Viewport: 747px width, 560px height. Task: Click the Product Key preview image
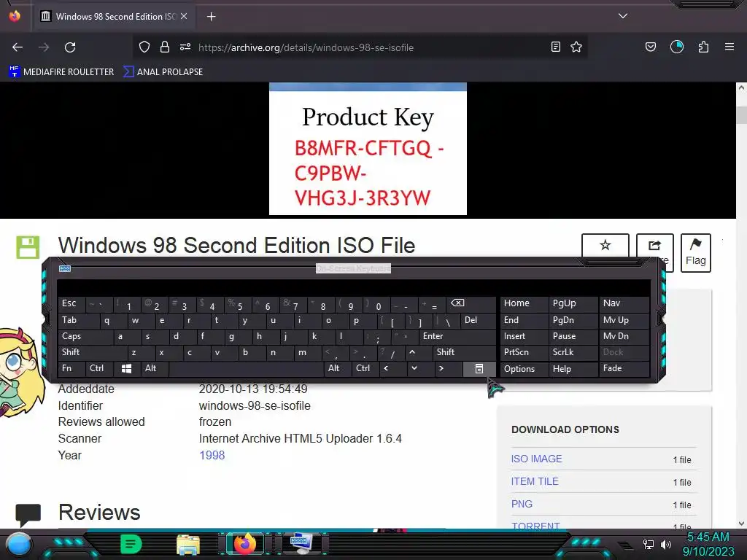pyautogui.click(x=368, y=149)
